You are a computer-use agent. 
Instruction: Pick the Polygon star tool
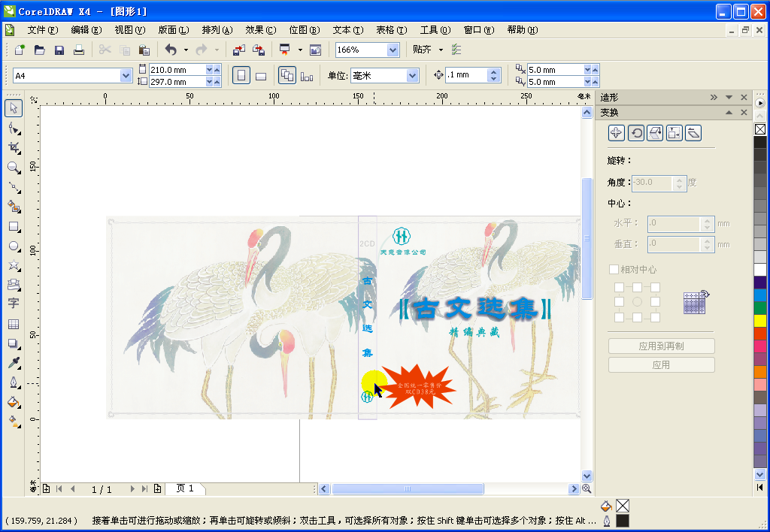[x=14, y=265]
